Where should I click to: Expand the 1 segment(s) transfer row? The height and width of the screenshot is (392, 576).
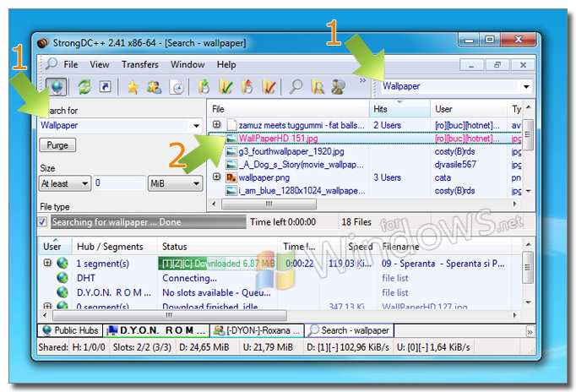47,263
